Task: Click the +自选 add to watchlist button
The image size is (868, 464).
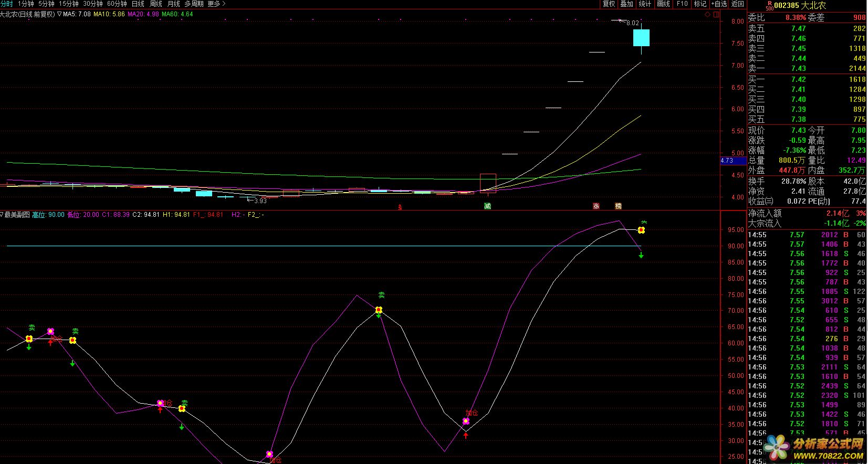Action: pyautogui.click(x=719, y=4)
